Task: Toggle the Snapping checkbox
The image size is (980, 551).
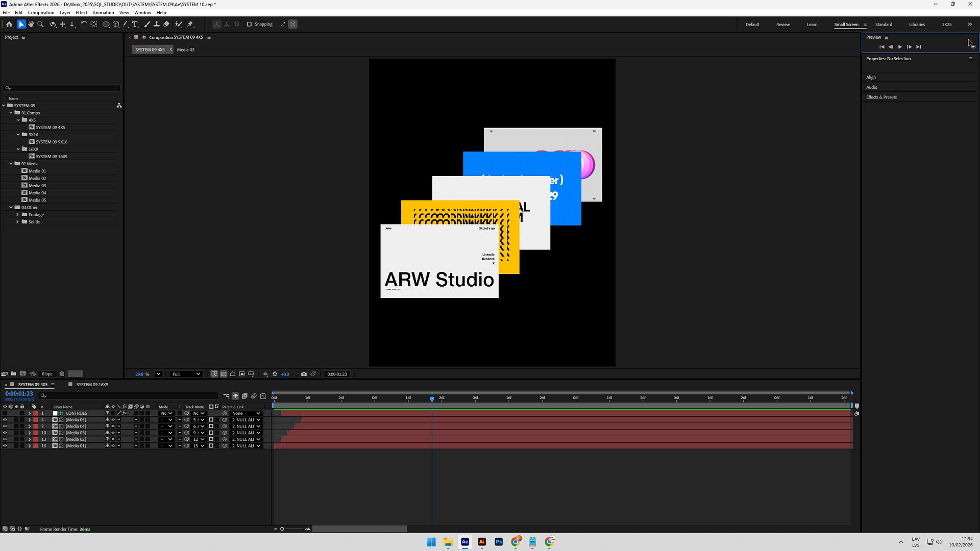Action: coord(249,24)
